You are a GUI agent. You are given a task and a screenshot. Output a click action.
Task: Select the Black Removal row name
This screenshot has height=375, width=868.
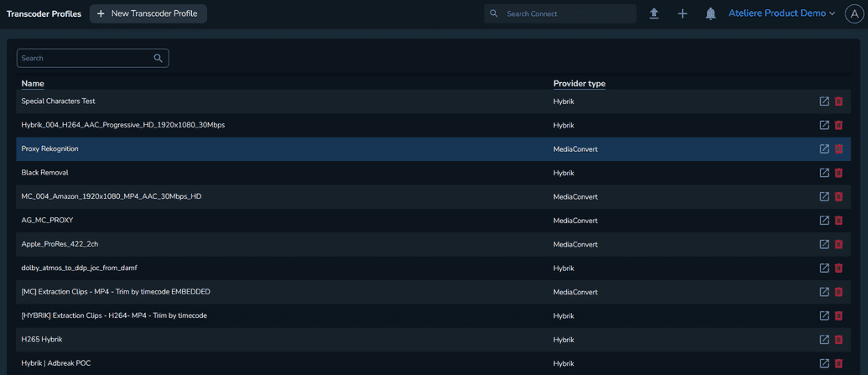(44, 173)
